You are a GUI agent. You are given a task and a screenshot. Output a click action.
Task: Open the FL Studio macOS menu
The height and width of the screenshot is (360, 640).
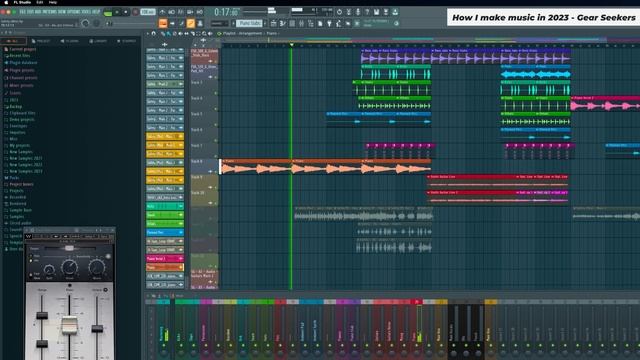click(22, 2)
